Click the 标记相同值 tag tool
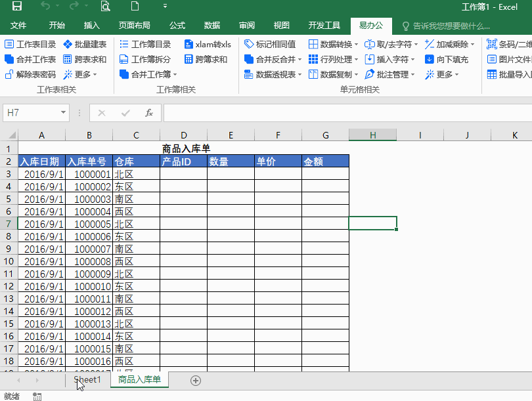This screenshot has height=401, width=532. (270, 45)
